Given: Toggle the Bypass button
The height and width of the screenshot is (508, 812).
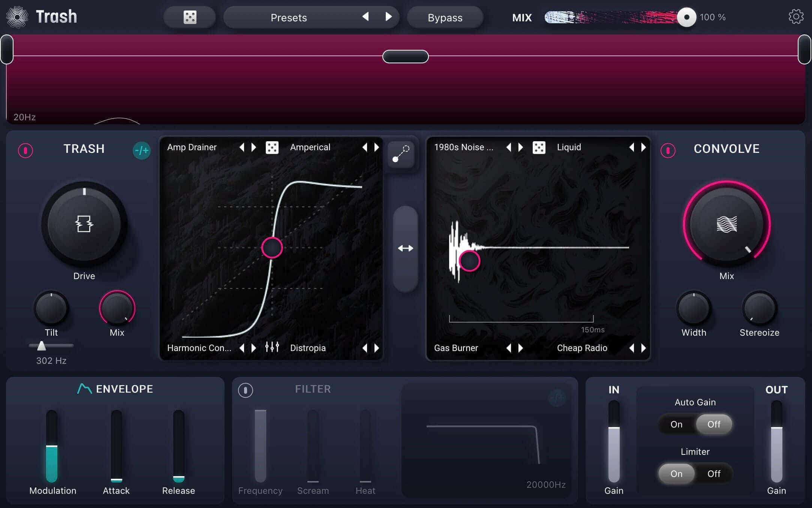Looking at the screenshot, I should (445, 17).
